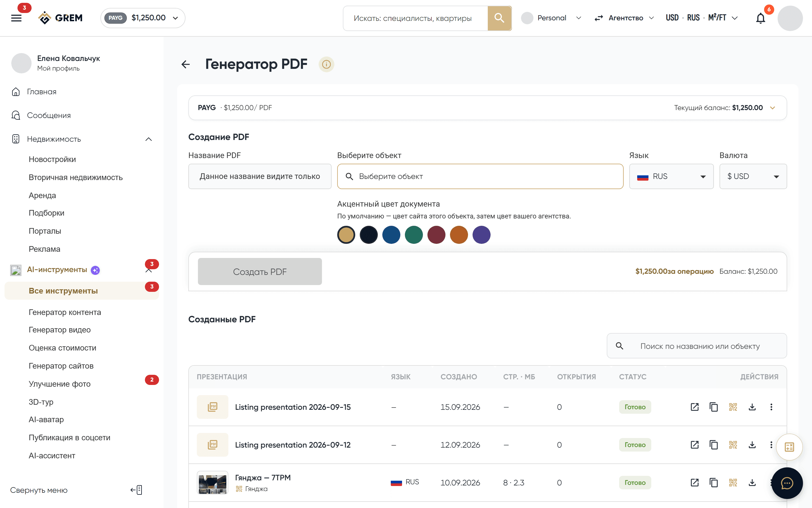Image resolution: width=812 pixels, height=508 pixels.
Task: Select Все инструменты in the sidebar
Action: 81,291
